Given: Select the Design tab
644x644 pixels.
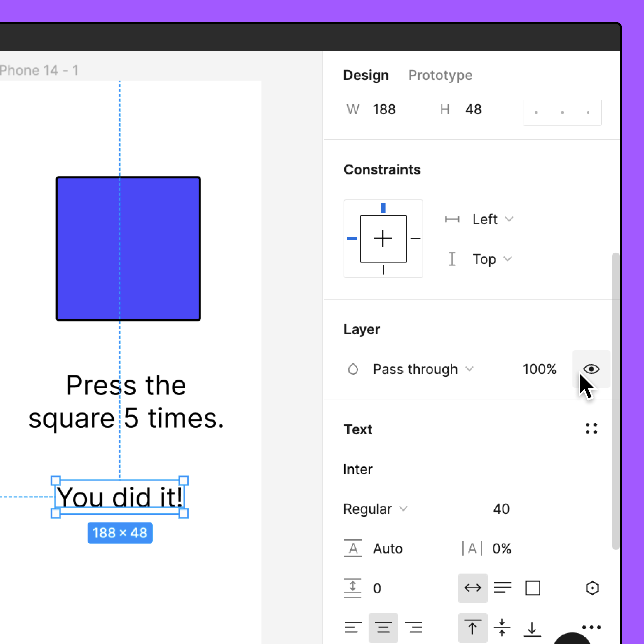Looking at the screenshot, I should pyautogui.click(x=366, y=75).
